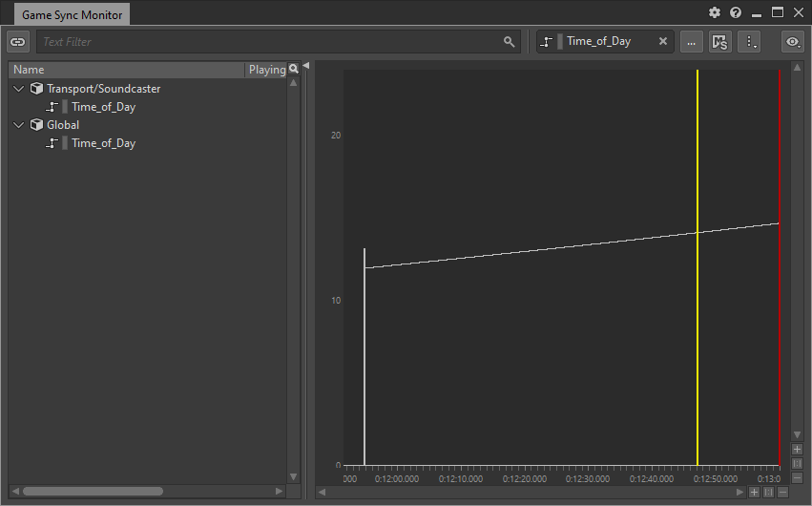This screenshot has height=506, width=812.
Task: Reset horizontal zoom to fit graph
Action: (768, 492)
